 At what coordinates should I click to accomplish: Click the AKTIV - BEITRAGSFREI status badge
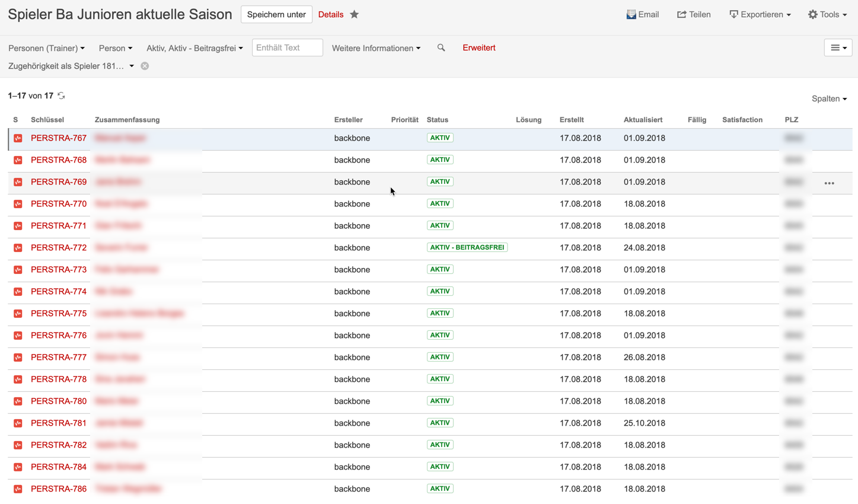tap(467, 247)
